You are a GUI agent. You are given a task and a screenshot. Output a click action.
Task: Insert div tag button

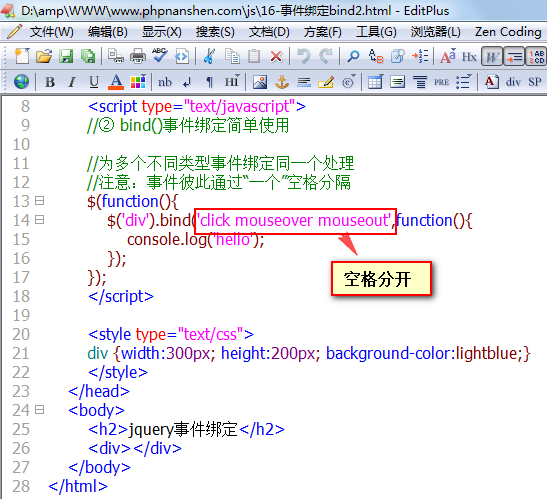513,82
